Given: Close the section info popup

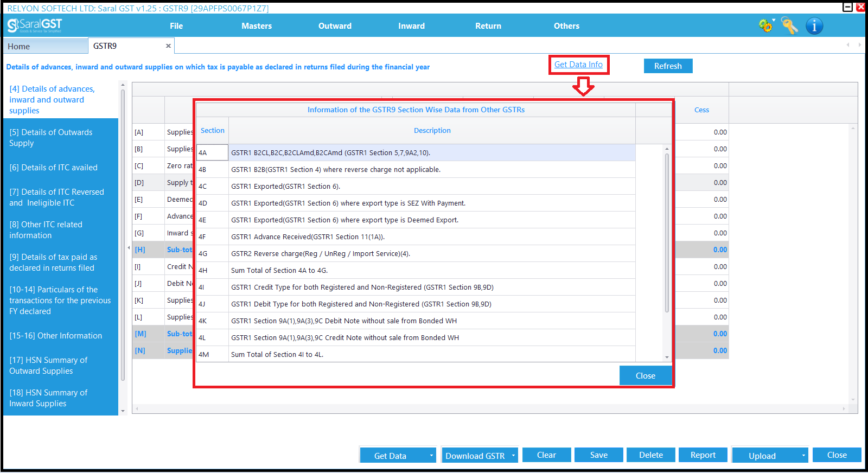Looking at the screenshot, I should [x=646, y=375].
